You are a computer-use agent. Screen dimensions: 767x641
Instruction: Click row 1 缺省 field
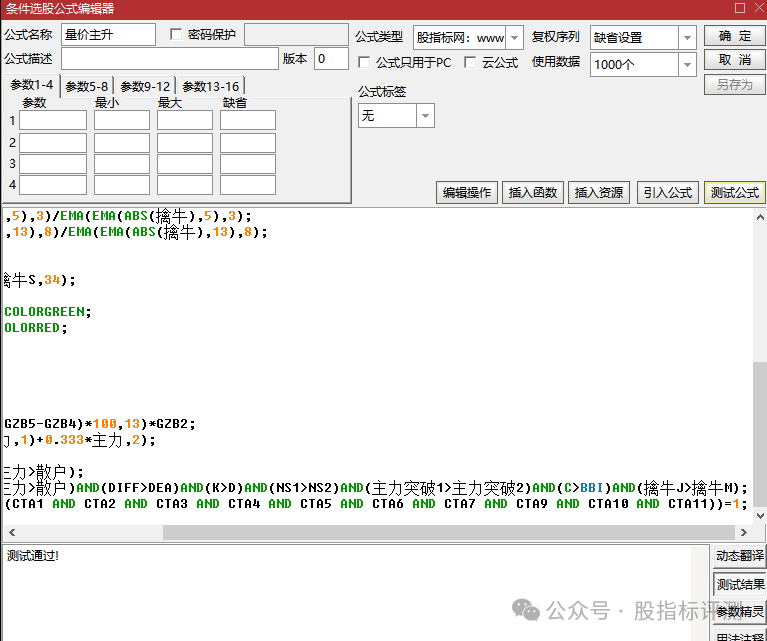coord(248,120)
